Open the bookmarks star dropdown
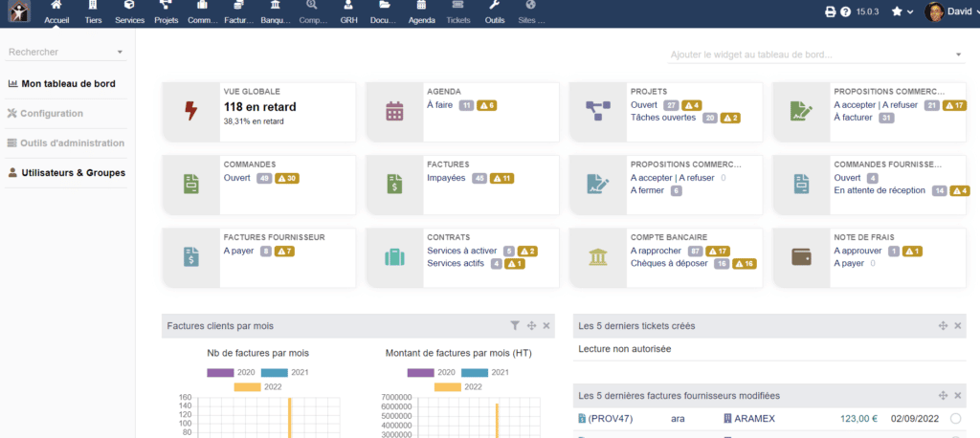Viewport: 980px width, 438px height. [x=902, y=11]
